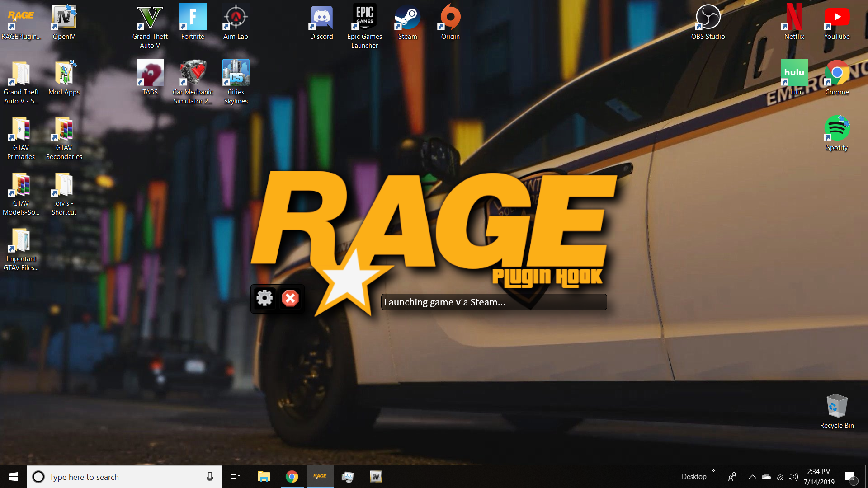Open Task View from taskbar
This screenshot has height=488, width=868.
point(235,477)
